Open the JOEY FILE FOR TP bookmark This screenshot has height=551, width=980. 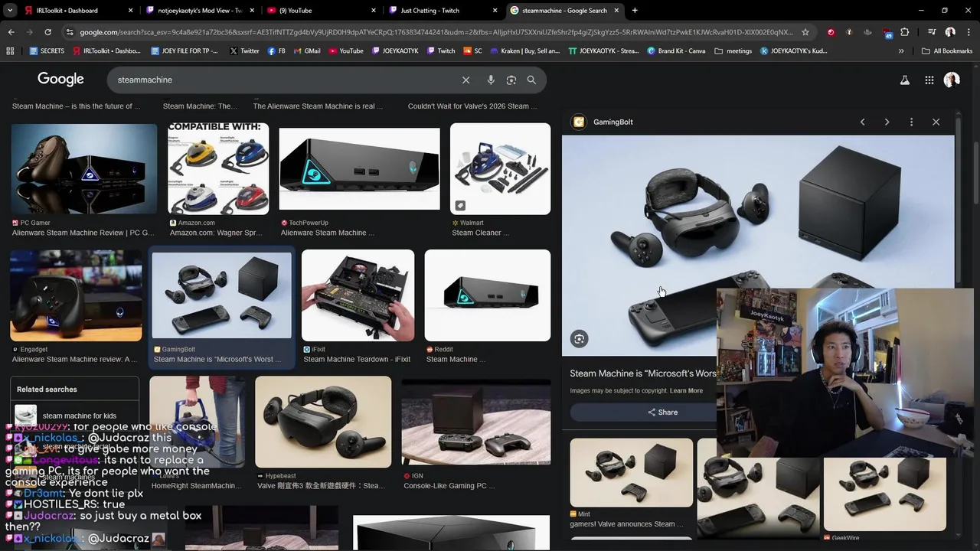click(x=184, y=51)
